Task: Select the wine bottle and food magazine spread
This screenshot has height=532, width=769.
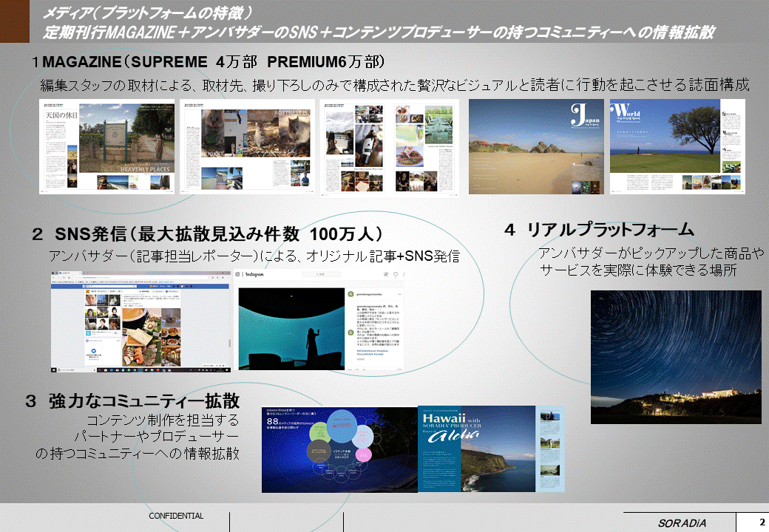Action: (x=389, y=147)
